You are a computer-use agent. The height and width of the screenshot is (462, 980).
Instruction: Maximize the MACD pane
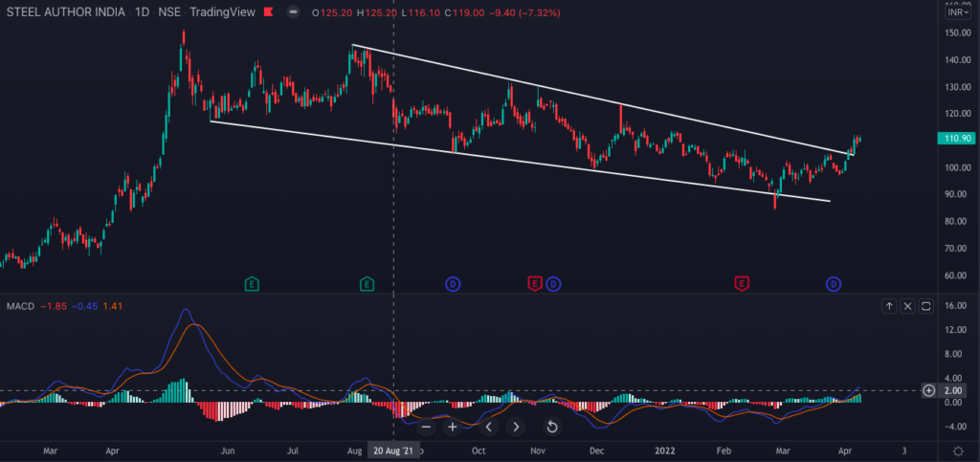[926, 306]
